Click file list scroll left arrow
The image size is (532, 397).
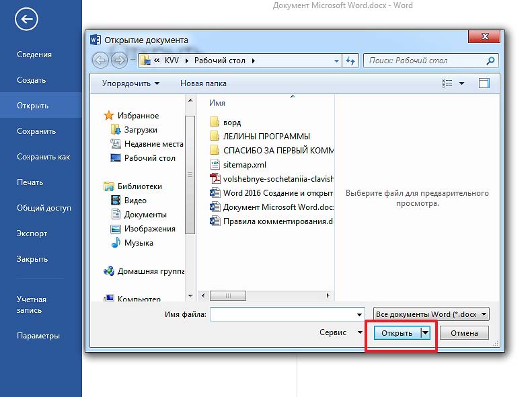(203, 295)
